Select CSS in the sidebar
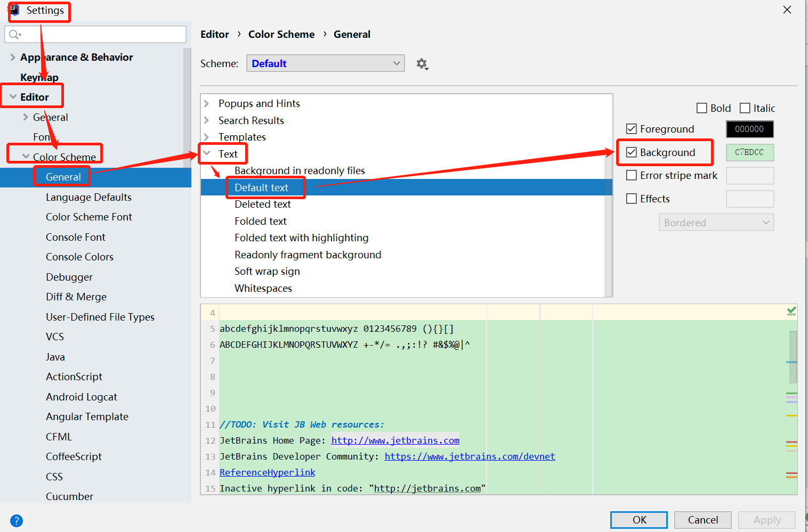 tap(54, 477)
